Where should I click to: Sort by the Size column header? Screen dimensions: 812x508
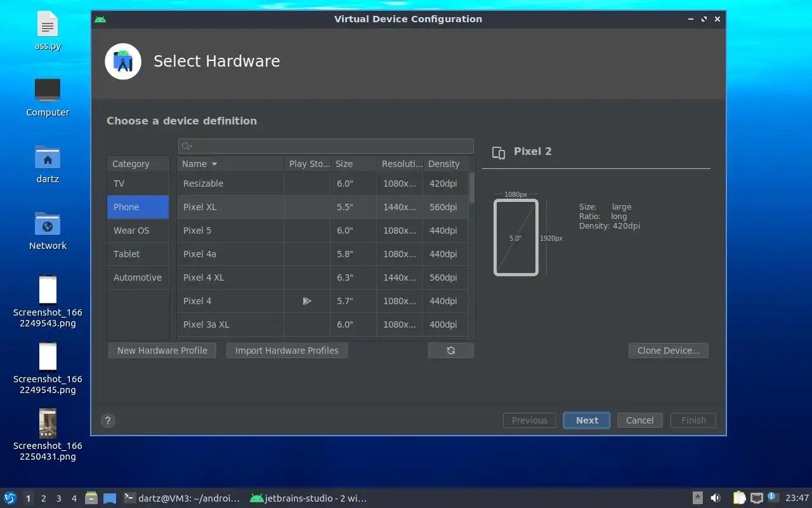coord(353,164)
